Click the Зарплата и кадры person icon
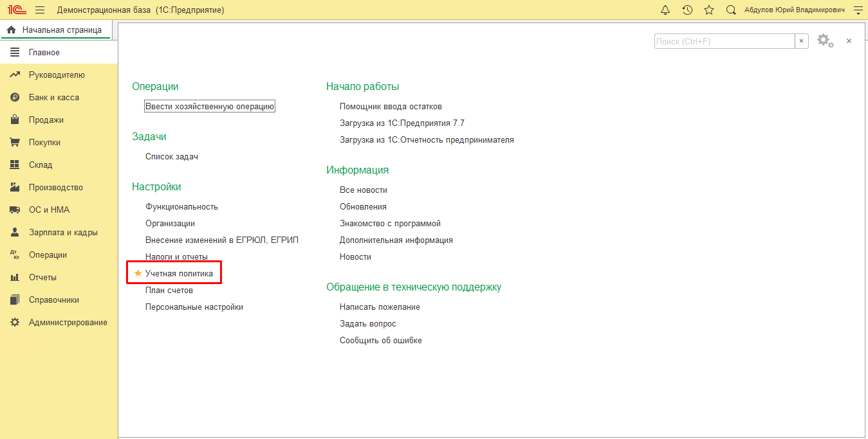Image resolution: width=868 pixels, height=439 pixels. pos(15,232)
